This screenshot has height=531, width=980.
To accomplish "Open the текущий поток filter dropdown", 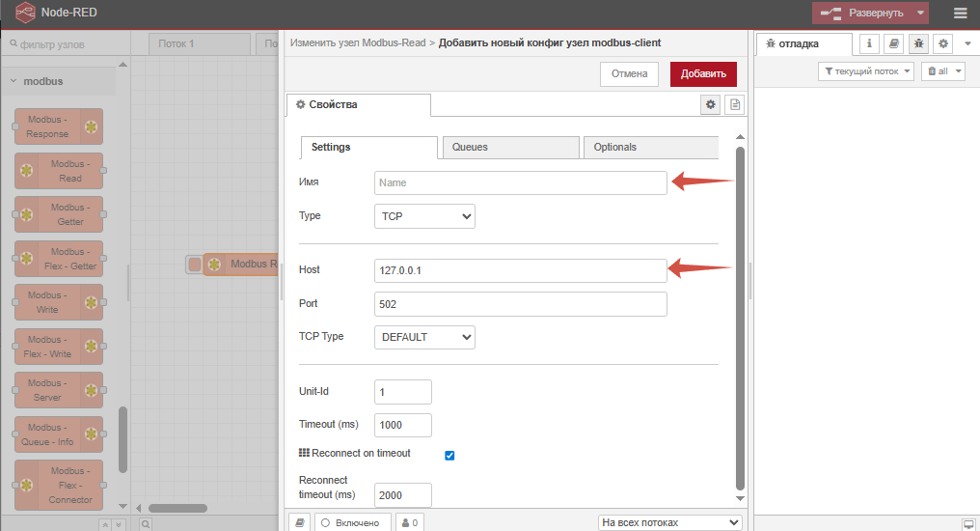I will (866, 71).
